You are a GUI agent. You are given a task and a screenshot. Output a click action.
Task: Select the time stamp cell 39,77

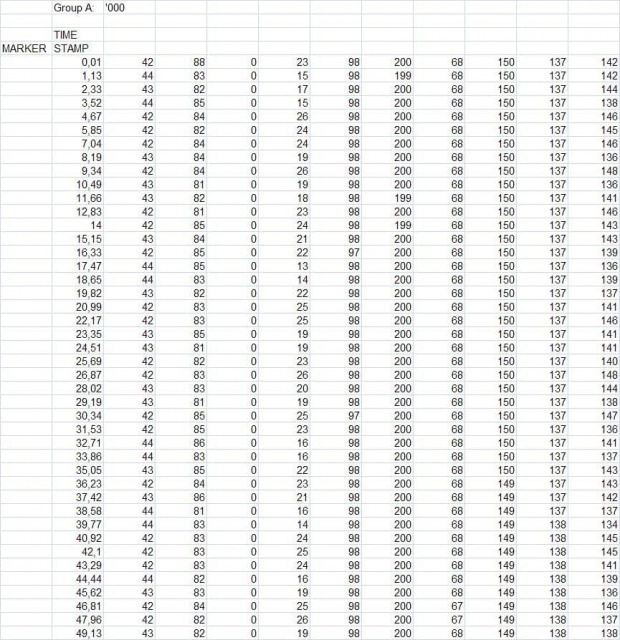coord(78,524)
